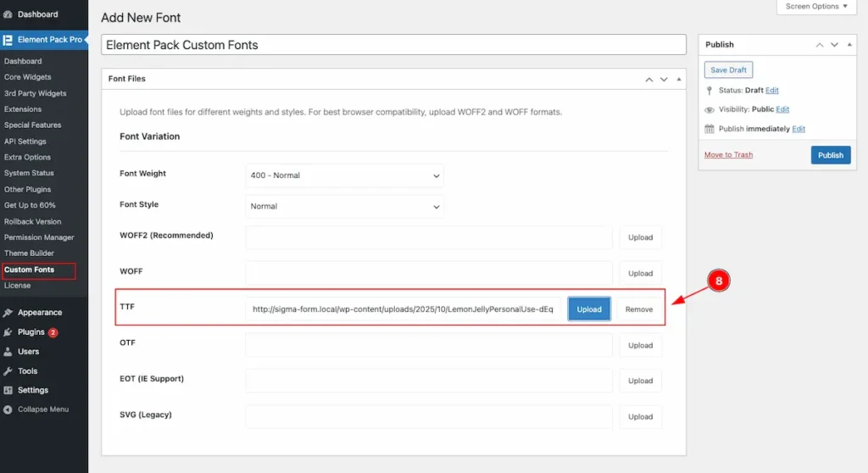
Task: Open Custom Fonts menu item
Action: [x=30, y=270]
